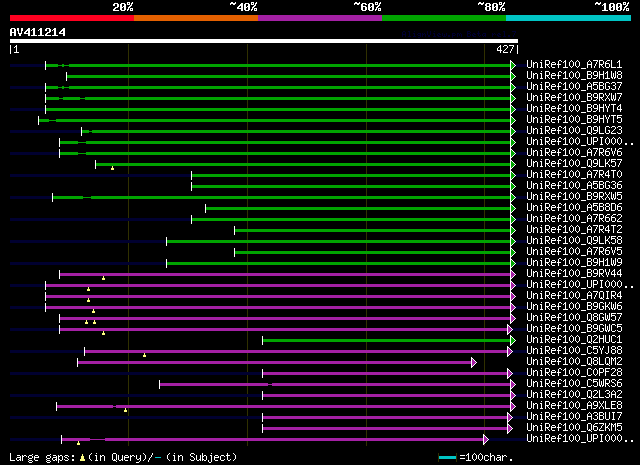Pick the UniRef100_Q8LQM2 hit name

[x=574, y=362]
